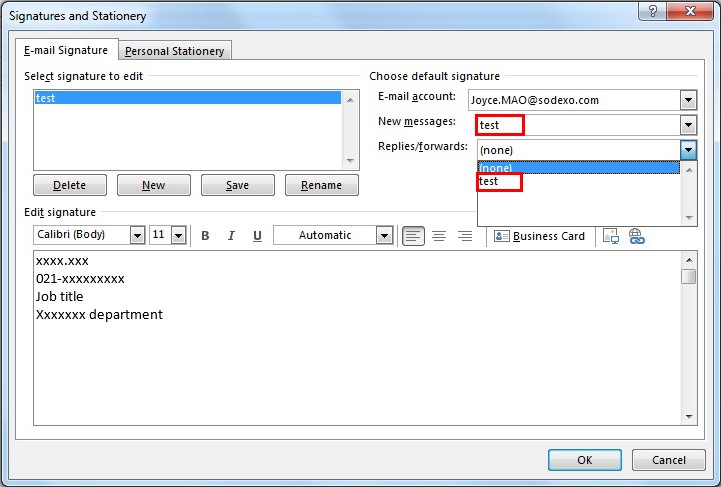Viewport: 721px width, 487px height.
Task: Place cursor on the Job title line
Action: click(x=59, y=297)
